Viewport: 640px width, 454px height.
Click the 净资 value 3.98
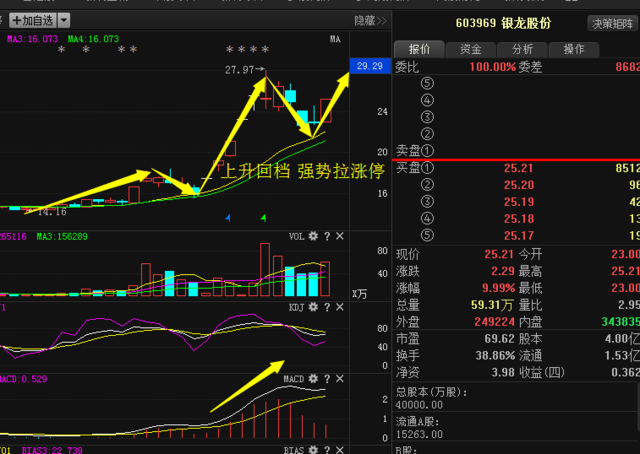[503, 372]
